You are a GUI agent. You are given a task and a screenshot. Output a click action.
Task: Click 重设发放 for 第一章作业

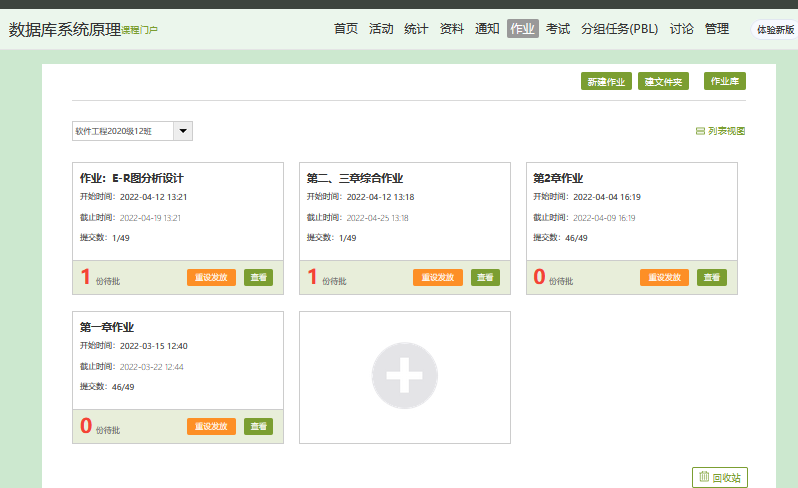211,426
